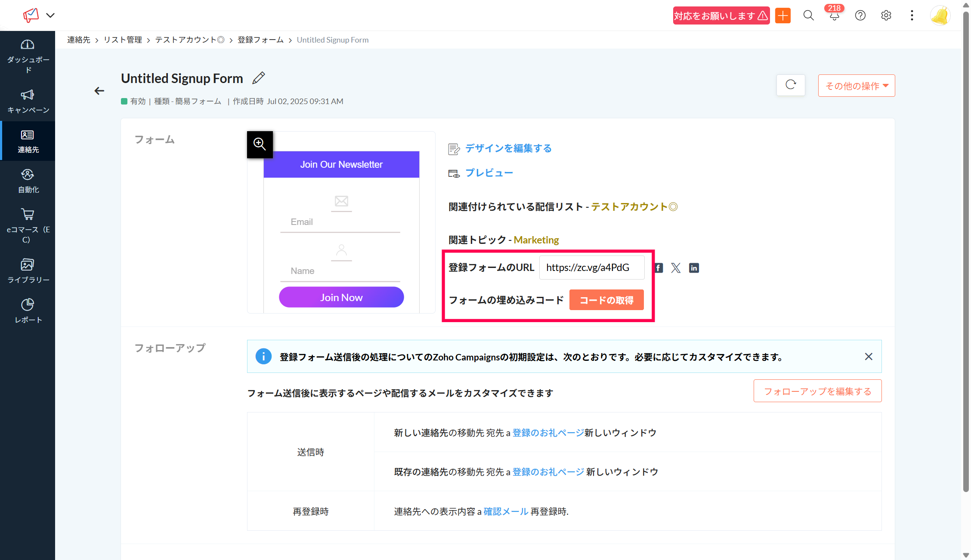
Task: Share signup form on Facebook
Action: point(659,268)
